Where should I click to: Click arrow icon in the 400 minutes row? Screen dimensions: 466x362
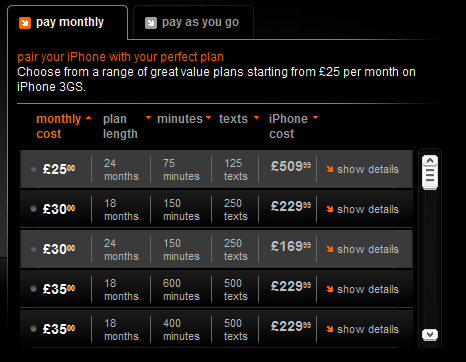tap(330, 329)
